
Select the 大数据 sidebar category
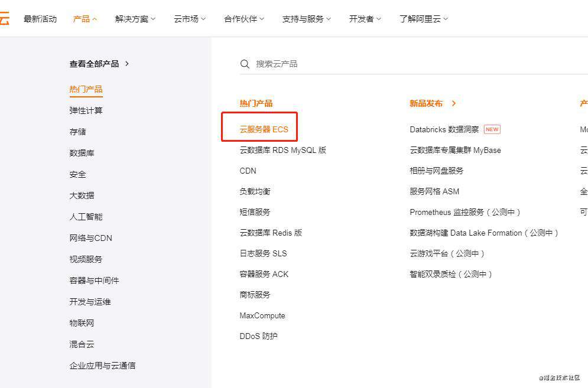82,195
